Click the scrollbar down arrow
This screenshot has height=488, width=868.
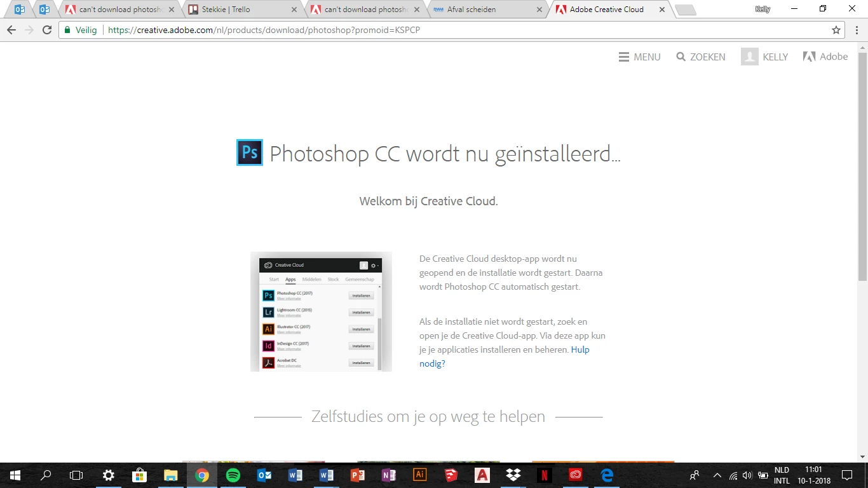pos(862,456)
